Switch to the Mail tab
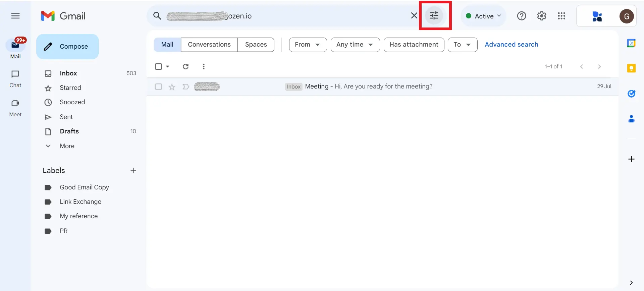Image resolution: width=644 pixels, height=291 pixels. (167, 45)
